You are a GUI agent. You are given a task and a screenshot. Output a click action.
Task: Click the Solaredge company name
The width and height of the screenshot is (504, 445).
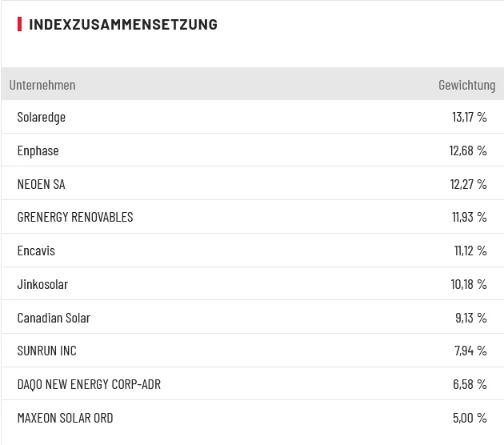click(42, 117)
